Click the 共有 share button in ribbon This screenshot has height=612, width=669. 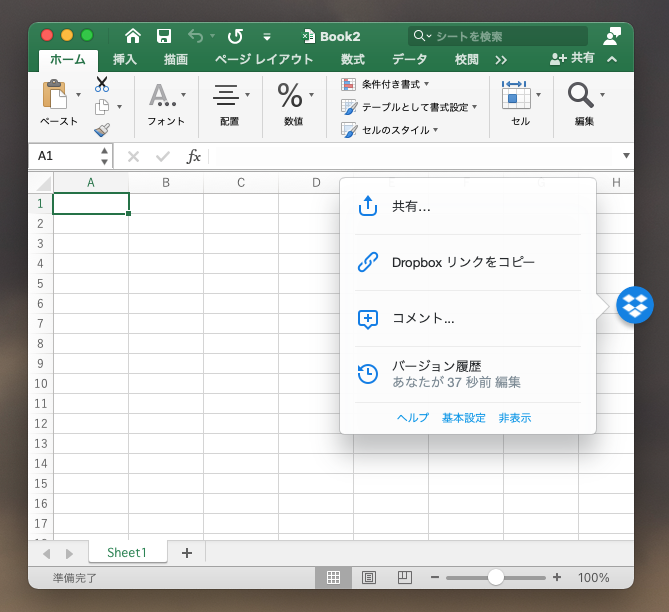572,58
